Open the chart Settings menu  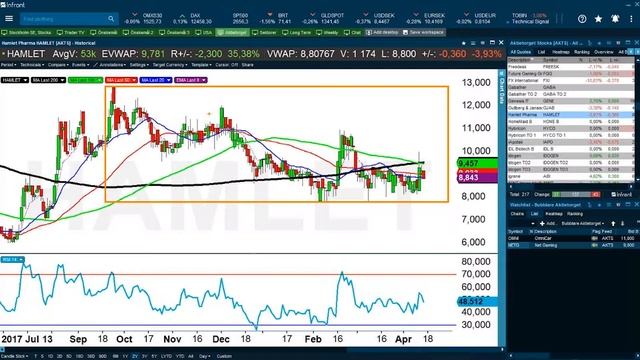(139, 65)
